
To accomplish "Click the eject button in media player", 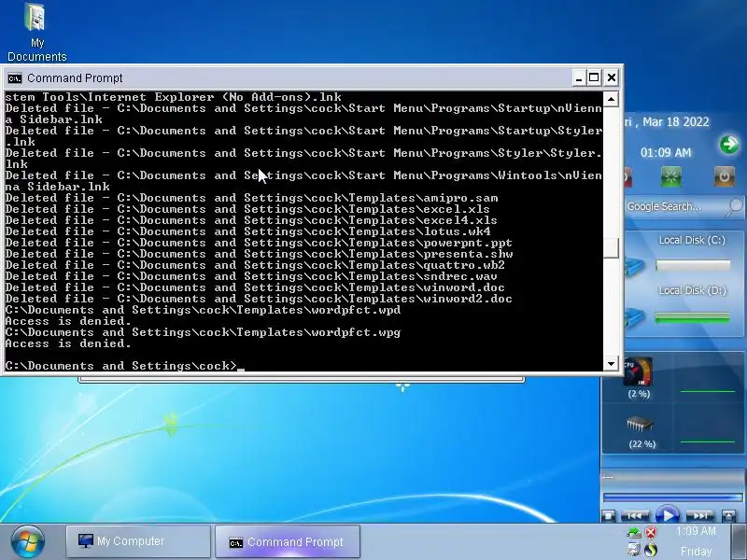I will click(728, 516).
